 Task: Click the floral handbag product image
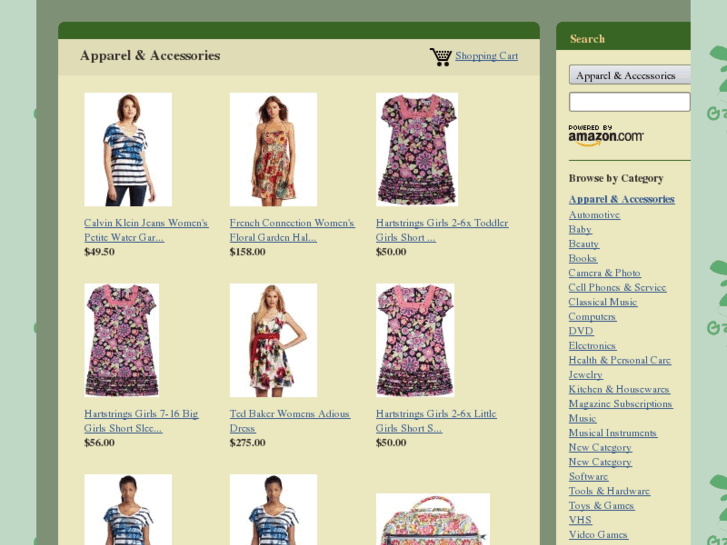433,519
